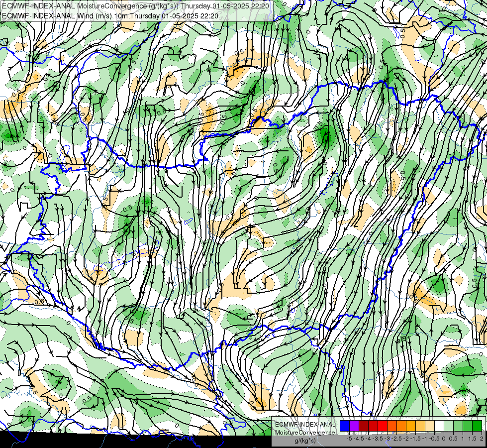Pick the orange swatch between -2.5 and -2
The height and width of the screenshot is (448, 487).
click(x=401, y=426)
